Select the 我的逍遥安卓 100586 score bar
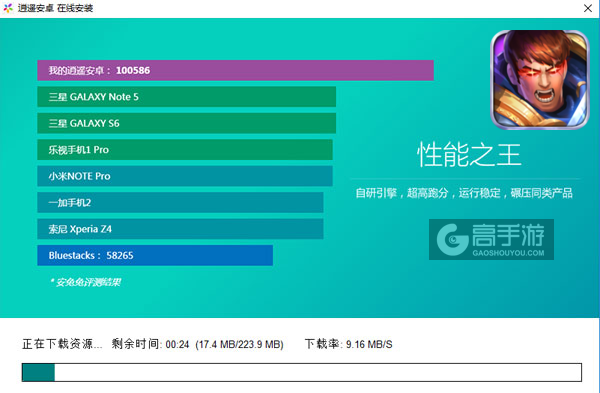This screenshot has width=600, height=393. 235,70
